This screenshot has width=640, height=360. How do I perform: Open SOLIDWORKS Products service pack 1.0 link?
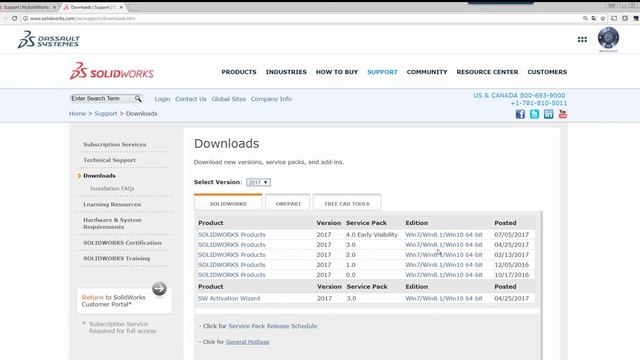(x=232, y=265)
